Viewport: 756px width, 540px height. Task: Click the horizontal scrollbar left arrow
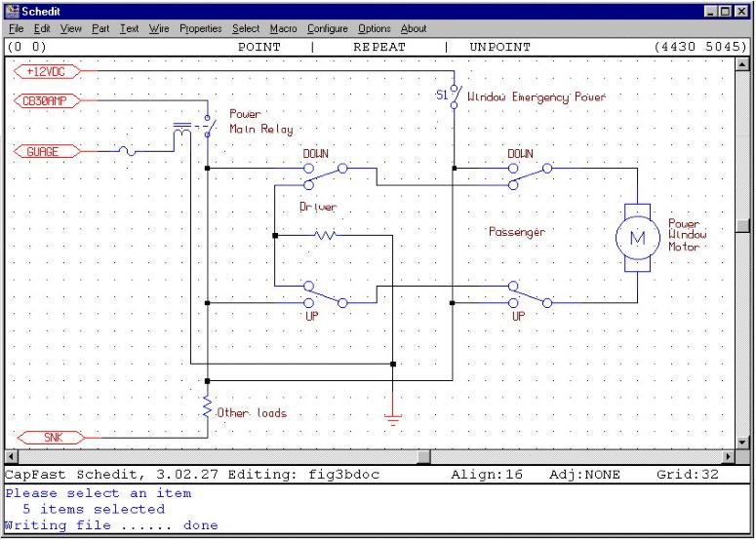coord(12,456)
